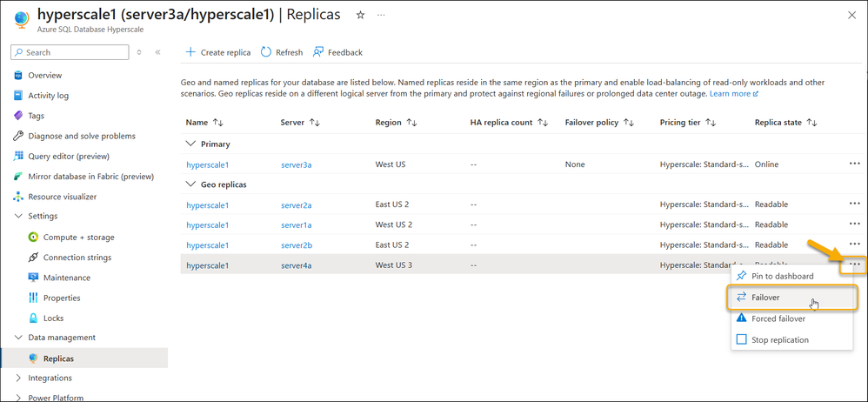Screen dimensions: 868x402
Task: Collapse the Geo replicas group
Action: (191, 184)
